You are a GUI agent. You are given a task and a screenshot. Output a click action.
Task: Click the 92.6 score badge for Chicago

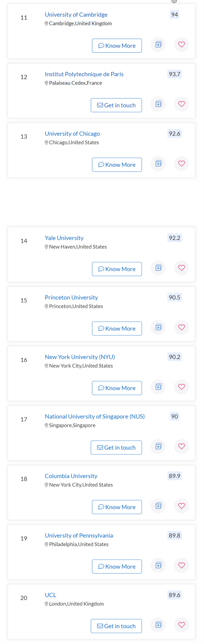pyautogui.click(x=175, y=133)
